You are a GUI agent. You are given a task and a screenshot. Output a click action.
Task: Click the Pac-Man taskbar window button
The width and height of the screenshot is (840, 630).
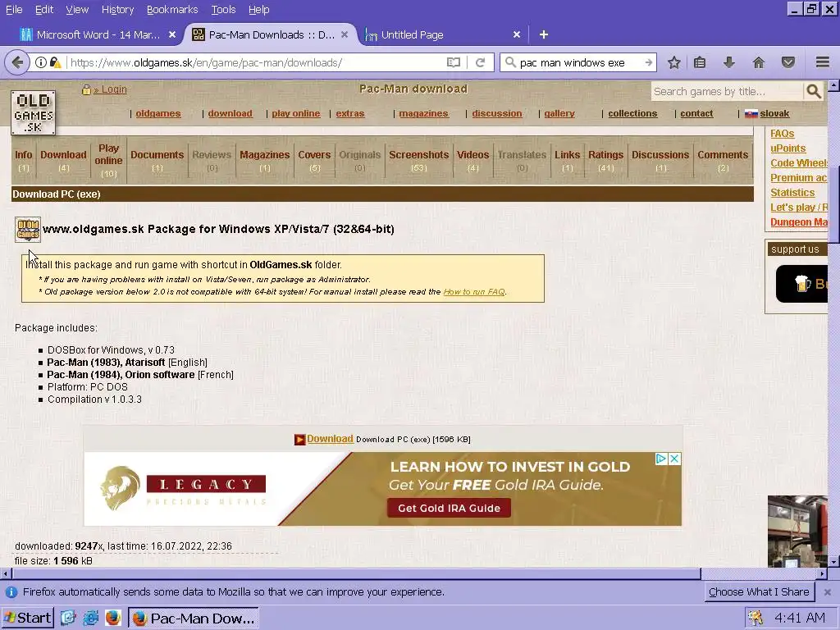point(194,619)
